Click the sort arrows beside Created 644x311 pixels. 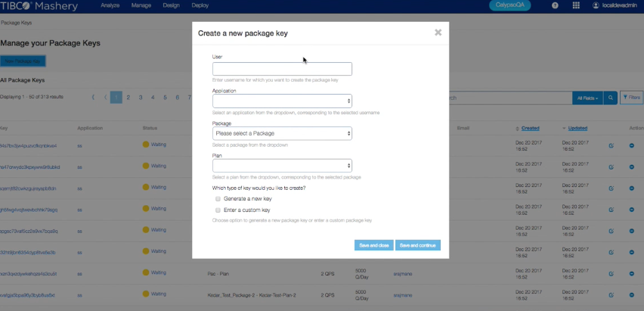[517, 129]
